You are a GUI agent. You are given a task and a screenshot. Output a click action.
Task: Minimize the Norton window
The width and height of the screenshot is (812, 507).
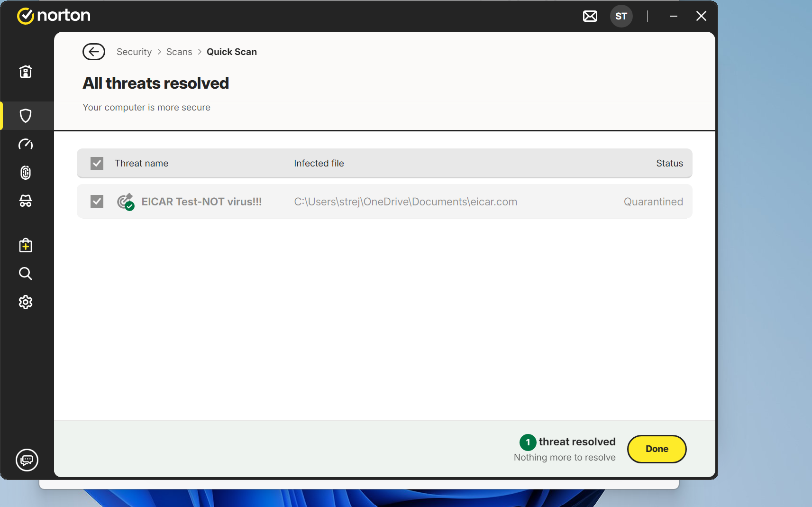(674, 16)
